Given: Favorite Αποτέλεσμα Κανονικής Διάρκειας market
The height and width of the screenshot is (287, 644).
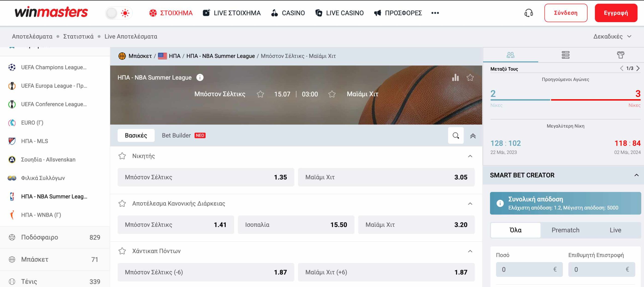Looking at the screenshot, I should pyautogui.click(x=122, y=203).
